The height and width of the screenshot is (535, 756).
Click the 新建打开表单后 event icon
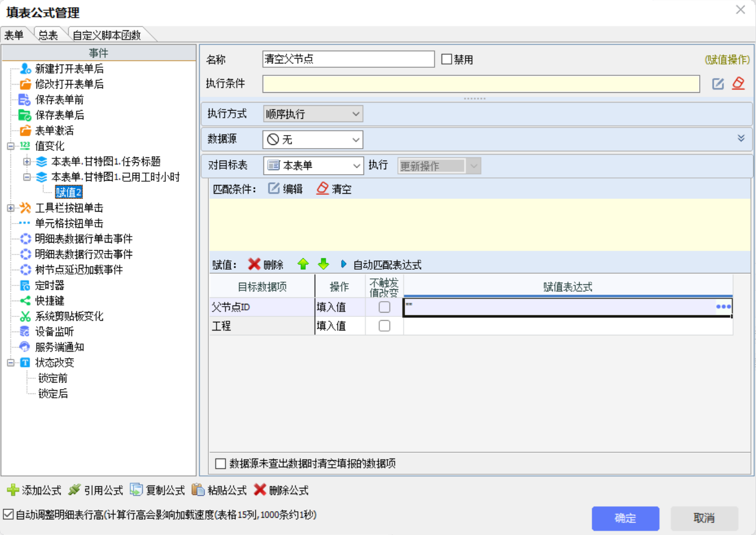click(x=25, y=69)
